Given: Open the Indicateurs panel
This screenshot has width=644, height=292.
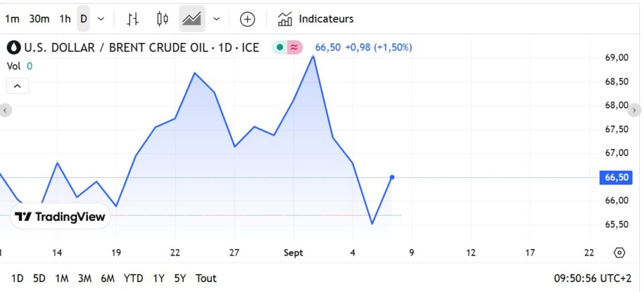Looking at the screenshot, I should click(x=316, y=19).
